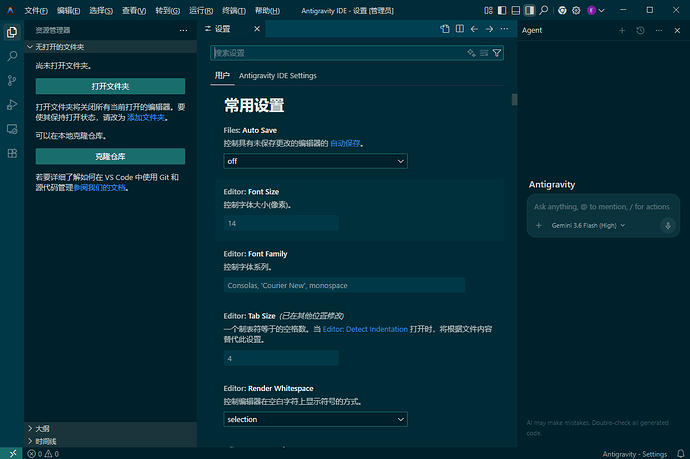Open the Source Control view
This screenshot has width=690, height=459.
click(12, 80)
